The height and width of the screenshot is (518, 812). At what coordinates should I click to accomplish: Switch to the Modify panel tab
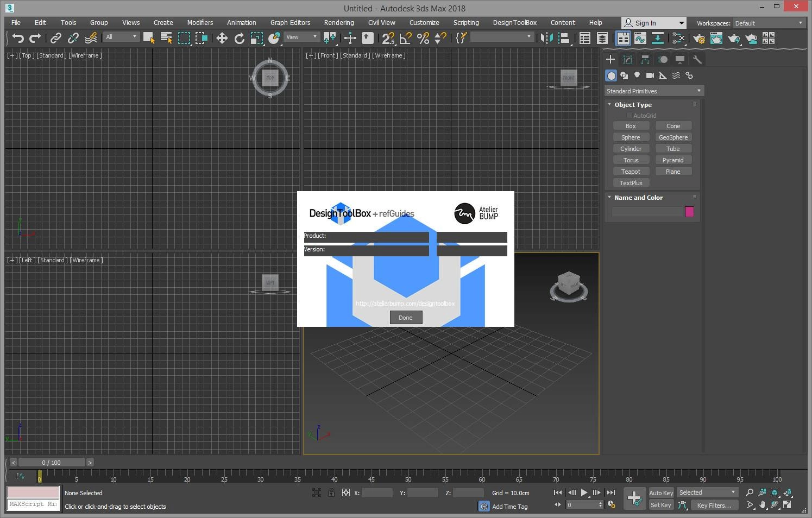click(x=628, y=60)
